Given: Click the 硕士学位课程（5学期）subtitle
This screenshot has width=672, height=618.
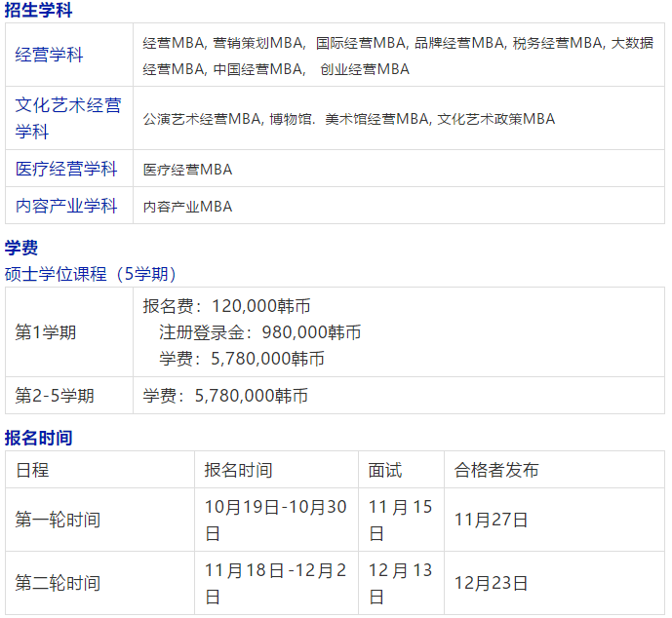Looking at the screenshot, I should coord(91,274).
